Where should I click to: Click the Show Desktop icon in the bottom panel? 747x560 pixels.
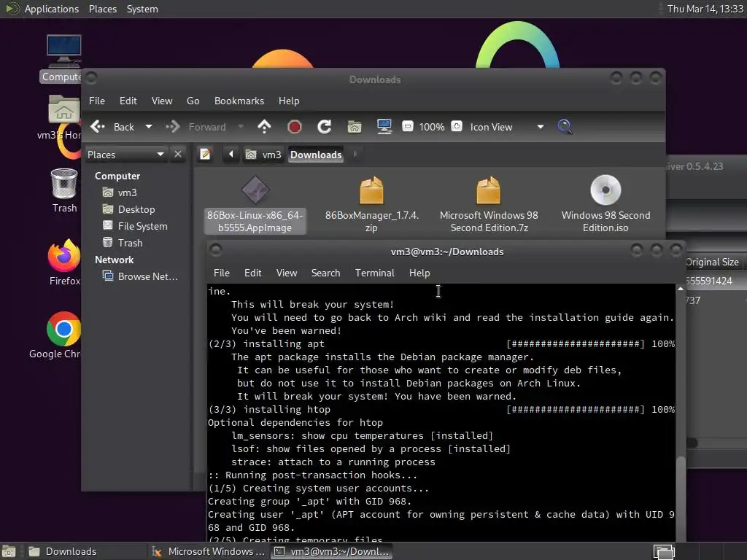click(9, 551)
